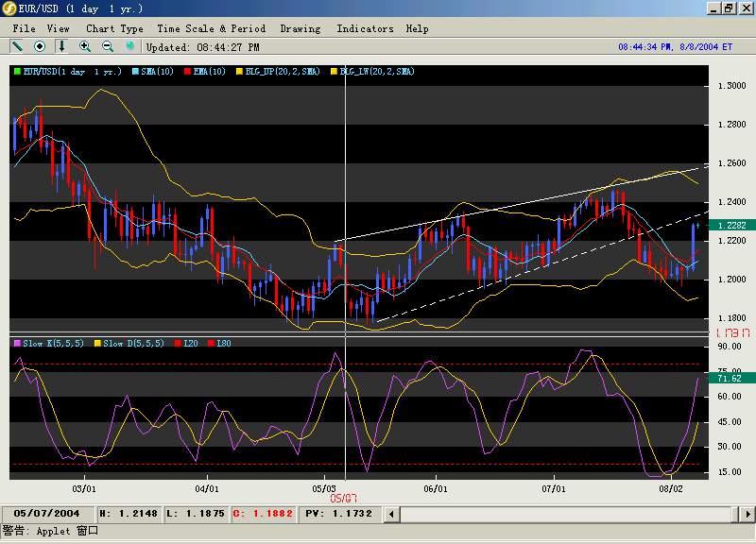Screen dimensions: 756x544
Task: Click the red L80 legend swatch
Action: (211, 343)
